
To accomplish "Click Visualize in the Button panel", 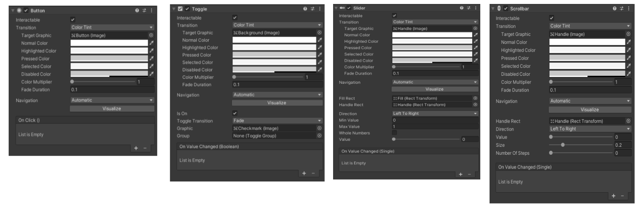I will click(112, 108).
